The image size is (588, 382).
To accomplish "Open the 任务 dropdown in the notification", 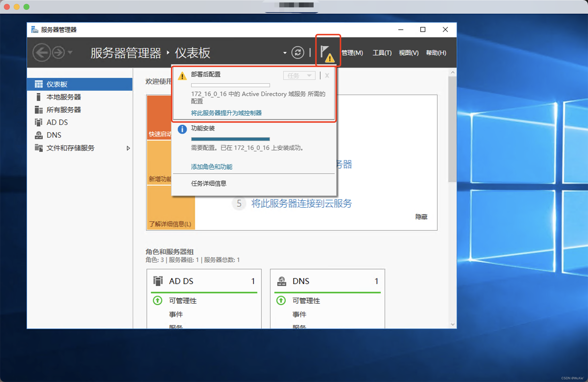I will 299,76.
